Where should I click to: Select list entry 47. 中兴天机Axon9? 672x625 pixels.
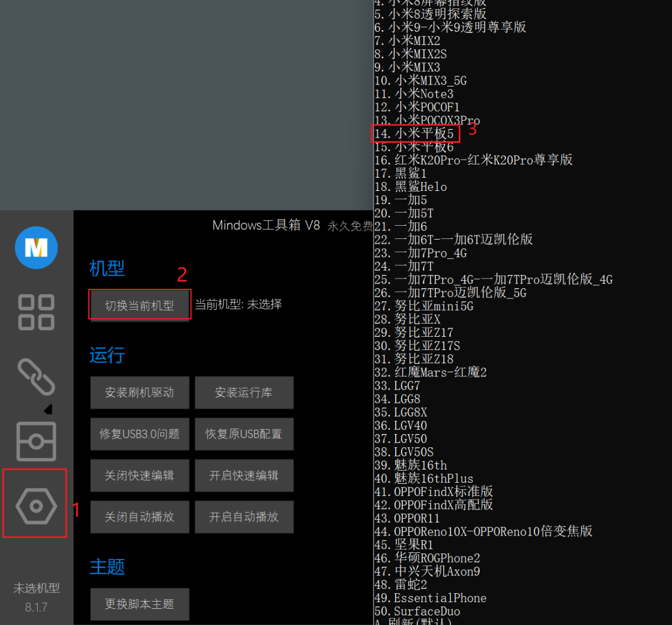pos(428,572)
